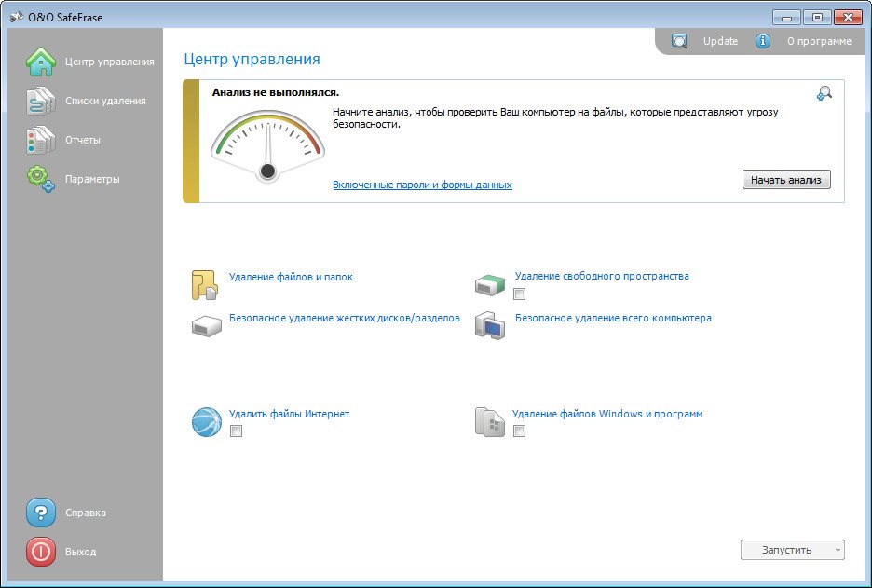Image resolution: width=872 pixels, height=588 pixels.
Task: Click the magnifier icon in analysis panel
Action: pos(824,93)
